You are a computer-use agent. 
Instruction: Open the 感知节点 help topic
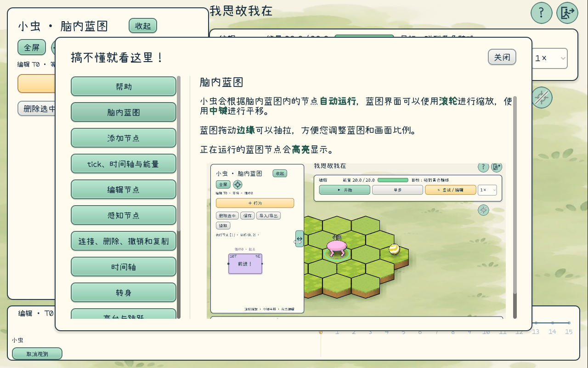[124, 215]
